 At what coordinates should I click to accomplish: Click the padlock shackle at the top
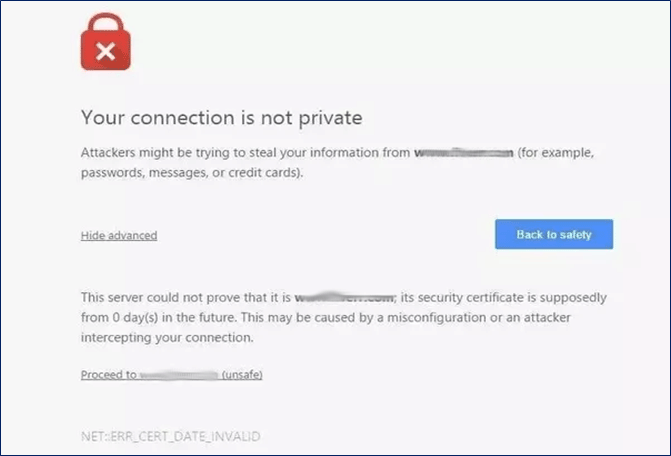click(107, 25)
